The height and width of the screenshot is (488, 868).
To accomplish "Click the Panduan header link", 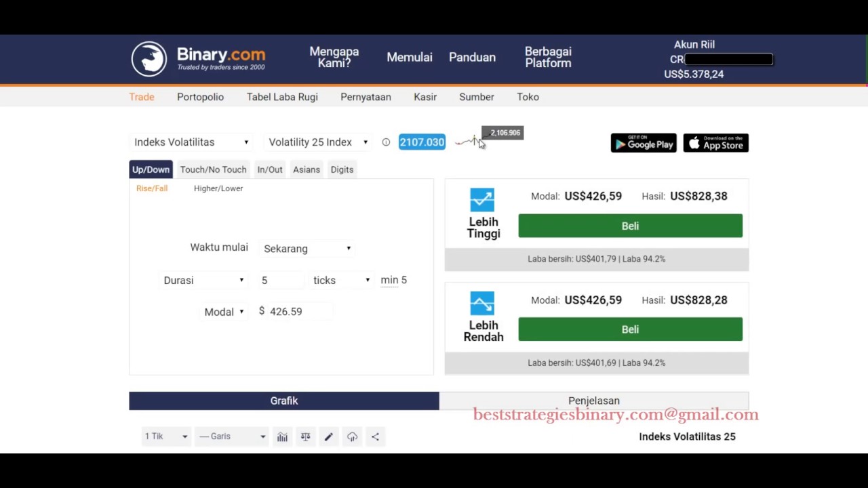I will point(472,58).
